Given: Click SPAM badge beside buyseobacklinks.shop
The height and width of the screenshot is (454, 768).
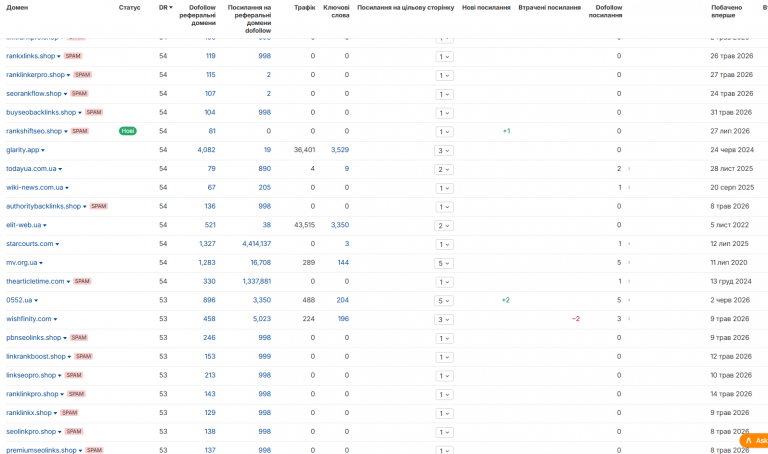Looking at the screenshot, I should tap(94, 112).
